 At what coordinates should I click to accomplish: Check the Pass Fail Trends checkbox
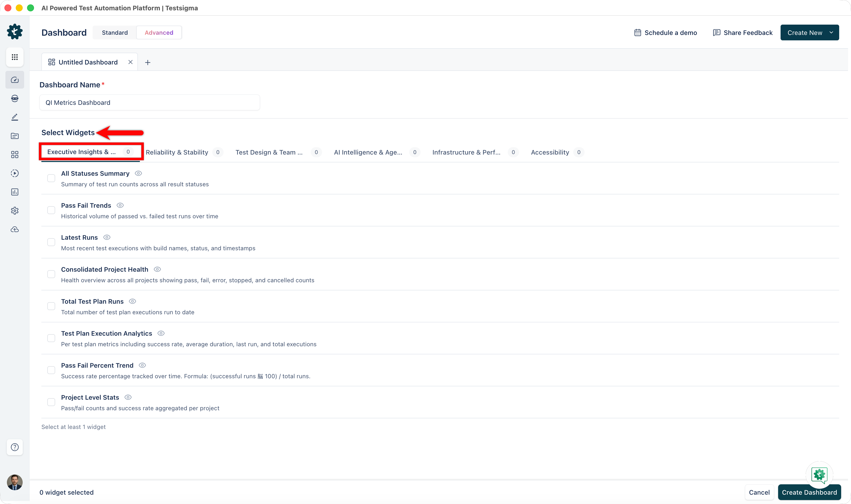[51, 210]
